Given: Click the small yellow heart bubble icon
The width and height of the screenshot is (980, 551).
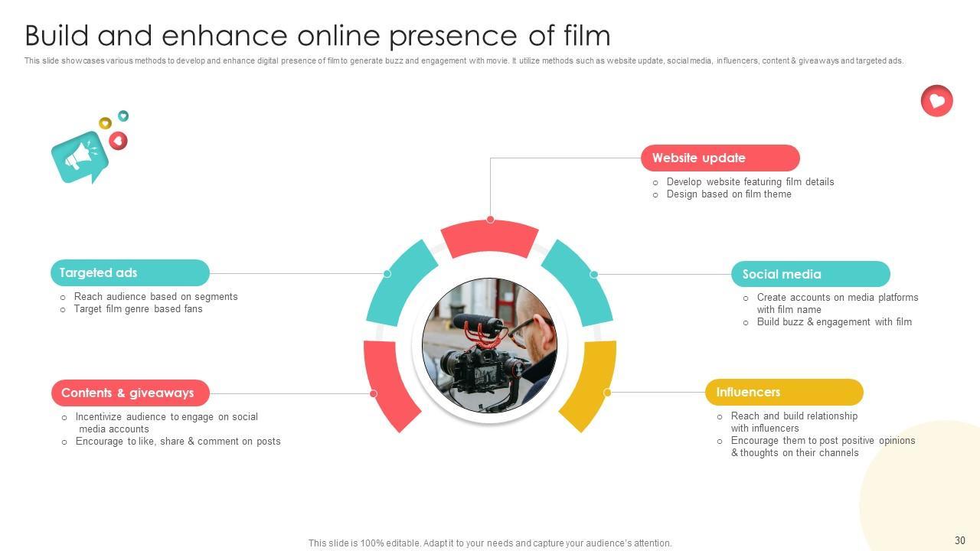Looking at the screenshot, I should click(x=106, y=123).
